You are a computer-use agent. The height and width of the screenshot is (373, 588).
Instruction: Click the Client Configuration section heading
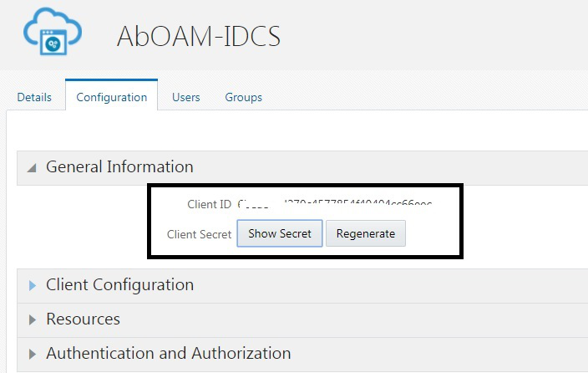pos(120,284)
